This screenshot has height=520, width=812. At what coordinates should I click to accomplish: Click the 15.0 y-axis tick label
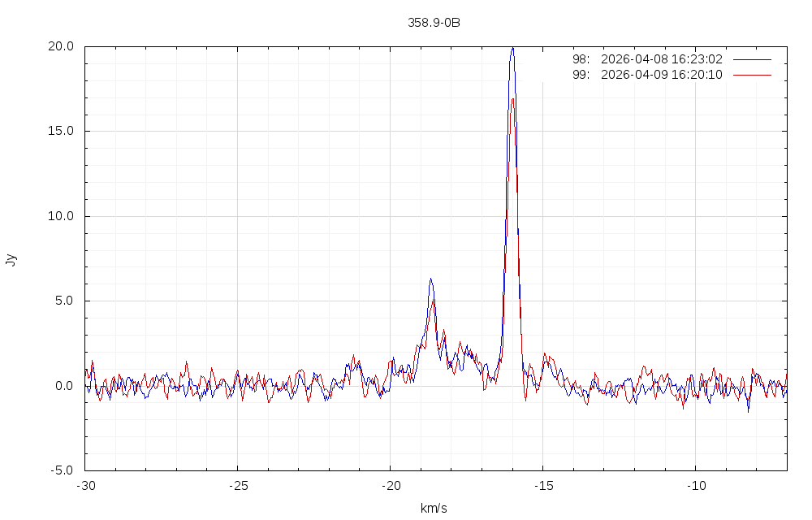(x=61, y=131)
